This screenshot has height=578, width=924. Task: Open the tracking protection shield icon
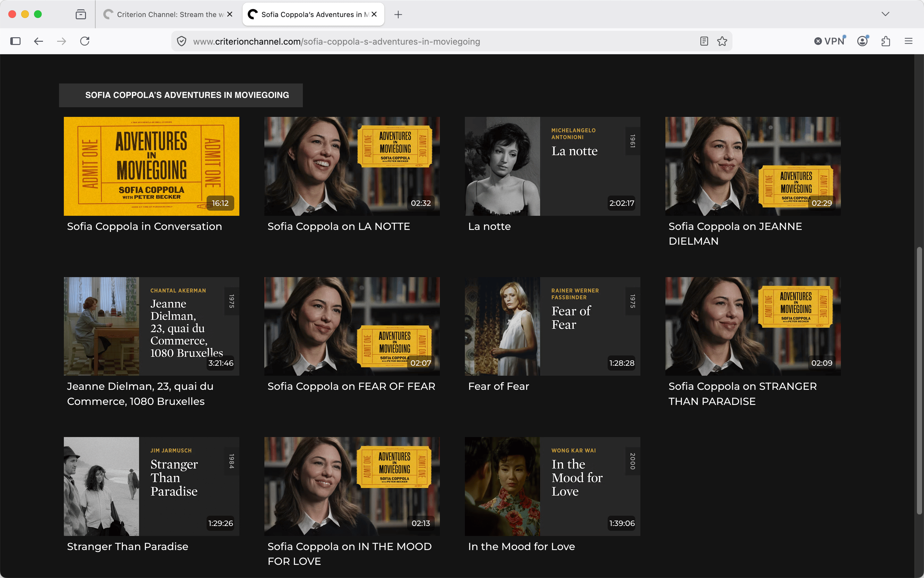point(182,41)
